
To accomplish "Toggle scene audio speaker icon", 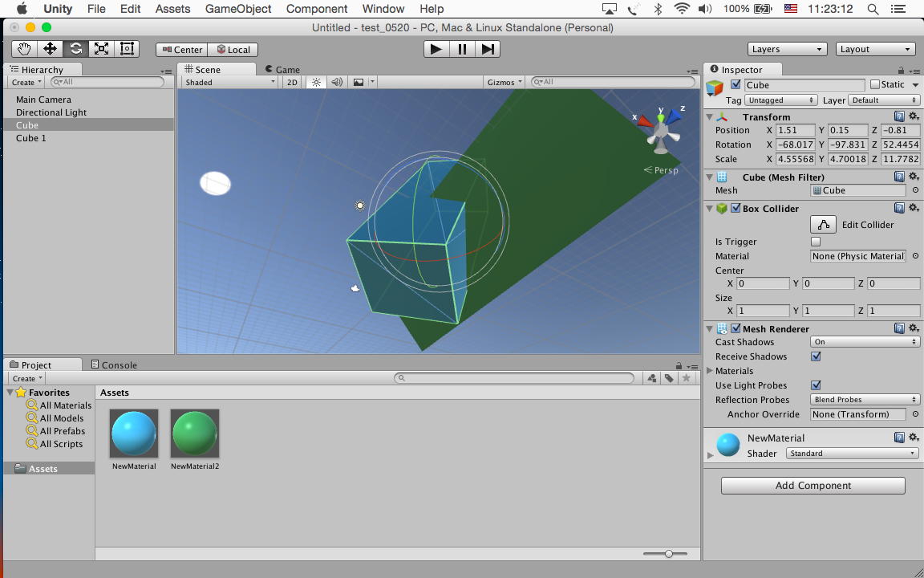I will pos(337,82).
